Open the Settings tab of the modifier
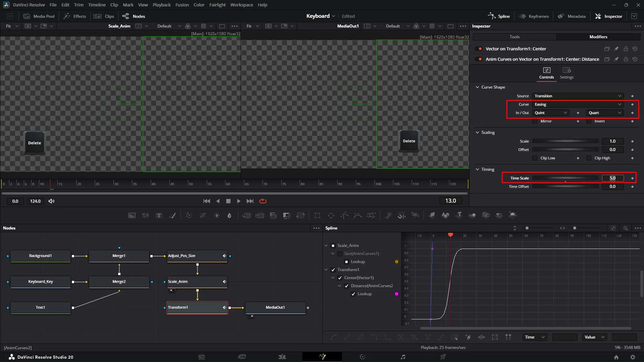This screenshot has width=644, height=362. [x=566, y=73]
